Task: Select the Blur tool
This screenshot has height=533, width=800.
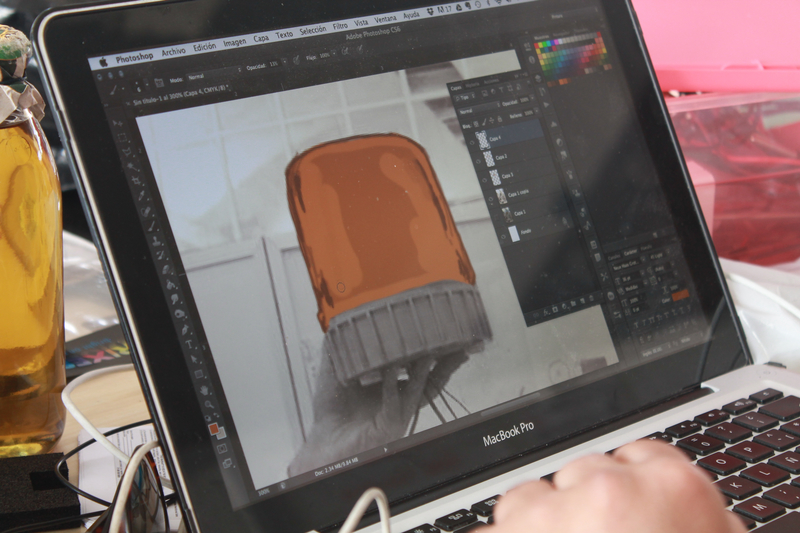Action: [174, 298]
